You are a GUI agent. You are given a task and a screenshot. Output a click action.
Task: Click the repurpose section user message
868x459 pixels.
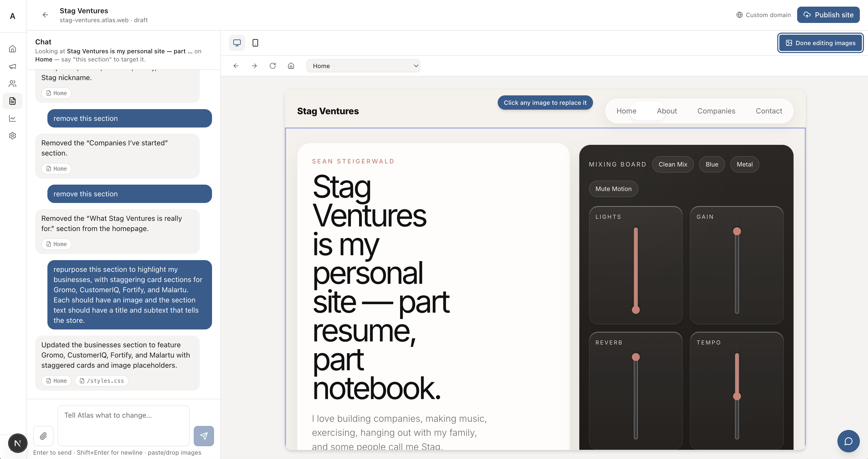tap(130, 295)
